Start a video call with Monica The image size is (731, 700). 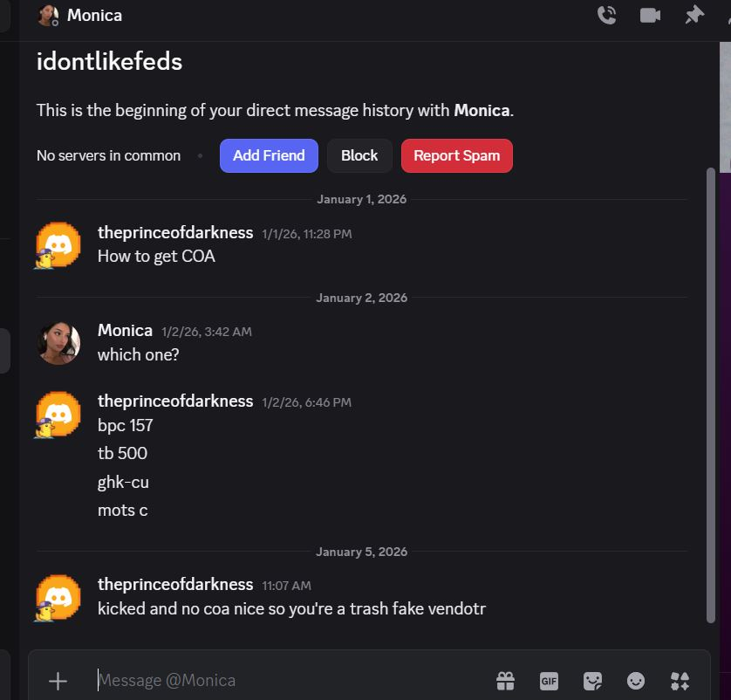pyautogui.click(x=650, y=15)
